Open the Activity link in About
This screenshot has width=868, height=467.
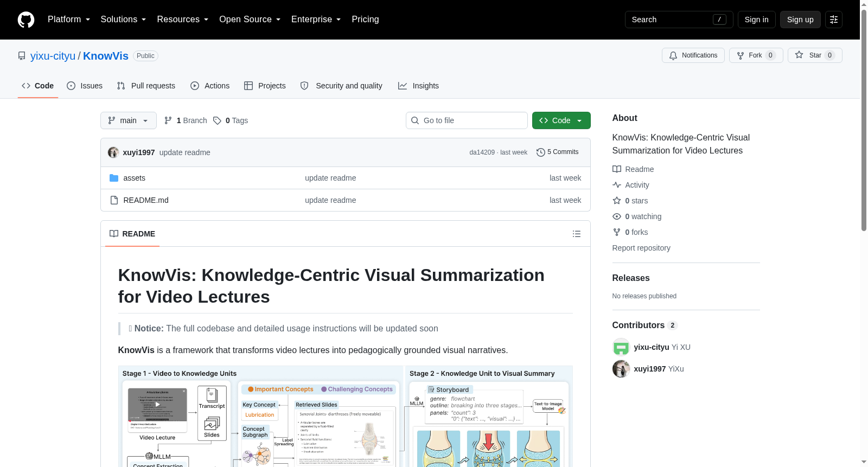tap(631, 185)
